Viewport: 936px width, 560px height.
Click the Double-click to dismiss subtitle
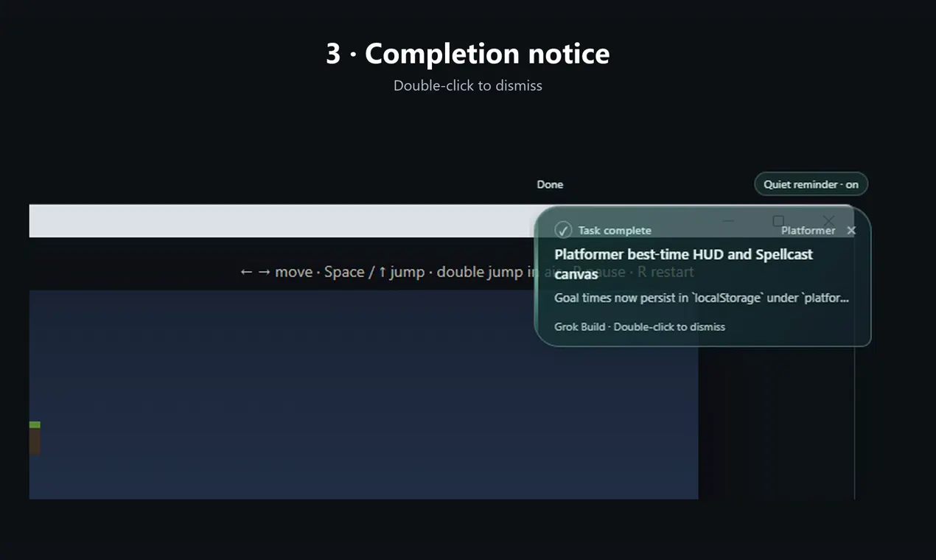468,85
